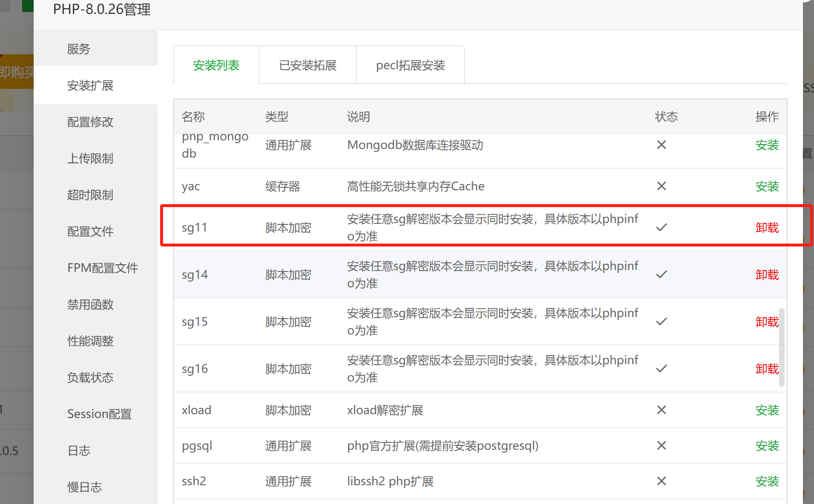Install the php_mongodb extension

click(767, 145)
